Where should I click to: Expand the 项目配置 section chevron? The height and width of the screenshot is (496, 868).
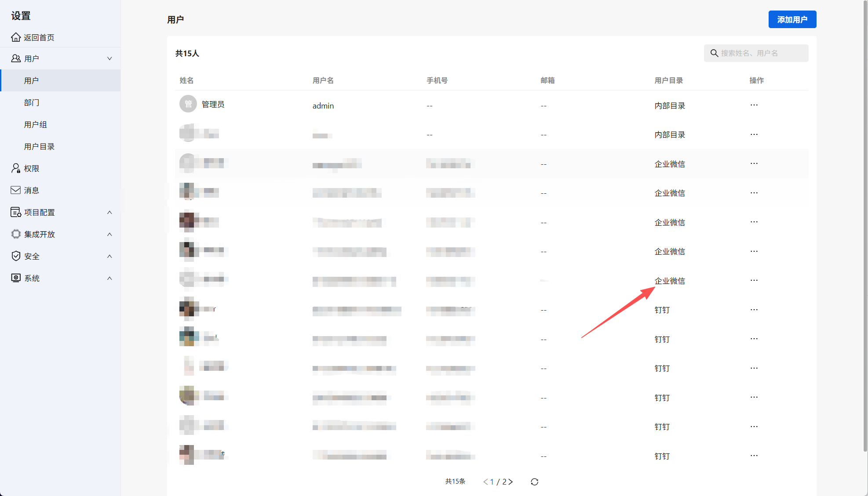[109, 212]
